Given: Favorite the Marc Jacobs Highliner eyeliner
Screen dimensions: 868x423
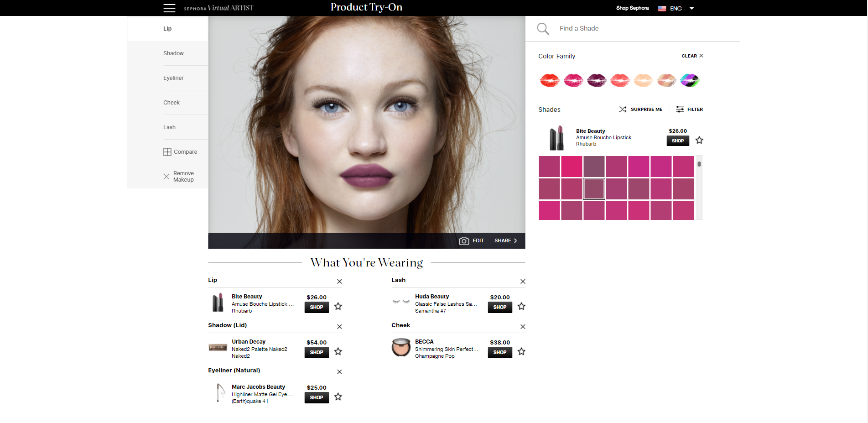Looking at the screenshot, I should (338, 397).
